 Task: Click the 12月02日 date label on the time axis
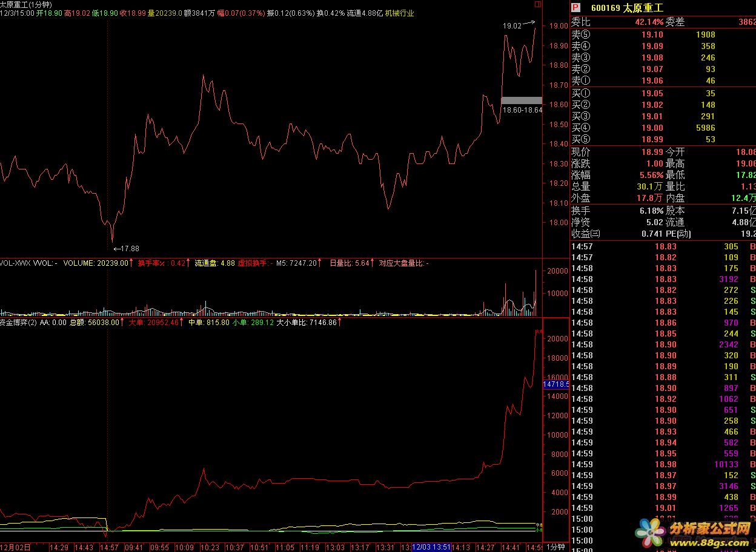(x=15, y=547)
